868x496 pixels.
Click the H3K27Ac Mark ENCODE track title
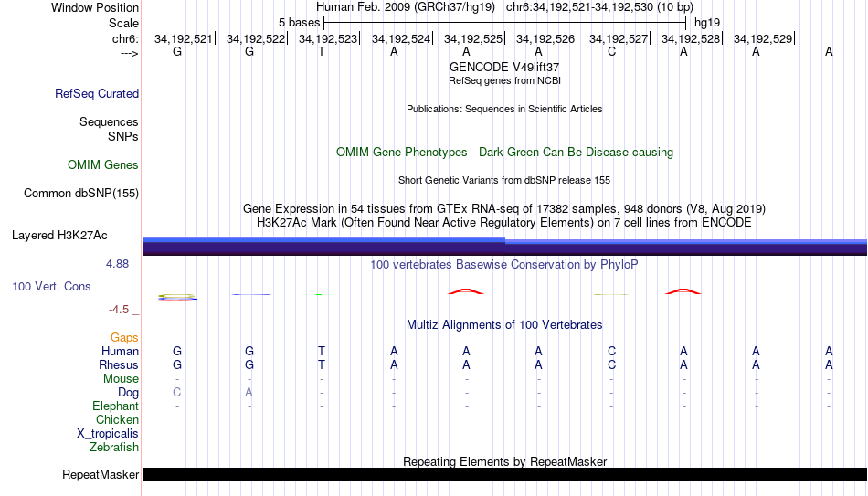click(x=504, y=223)
